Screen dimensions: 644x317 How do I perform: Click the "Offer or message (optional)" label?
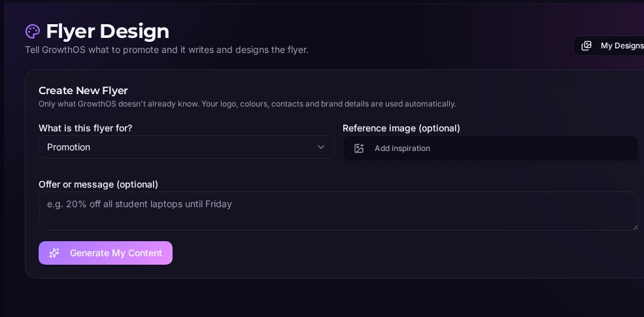point(98,184)
